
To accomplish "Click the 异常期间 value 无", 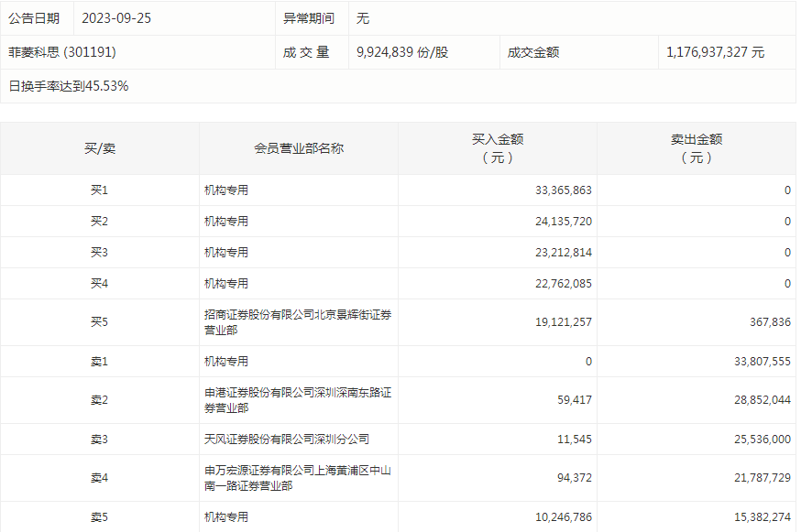I will 362,18.
